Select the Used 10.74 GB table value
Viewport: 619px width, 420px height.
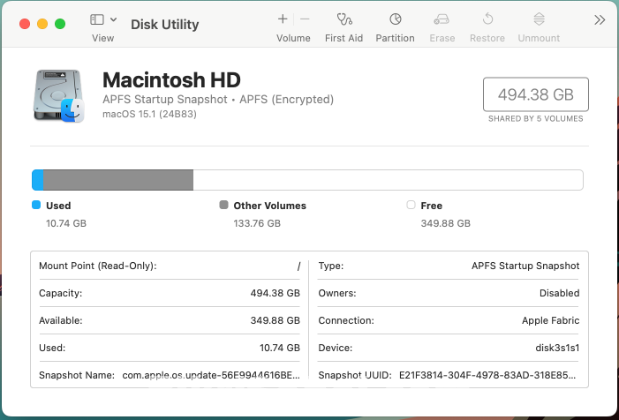click(279, 348)
